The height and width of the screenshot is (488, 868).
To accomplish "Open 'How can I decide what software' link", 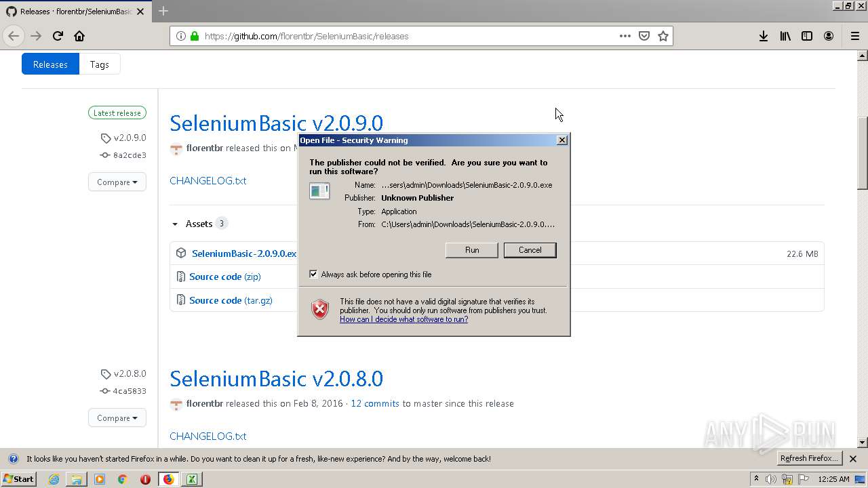I will click(x=403, y=319).
